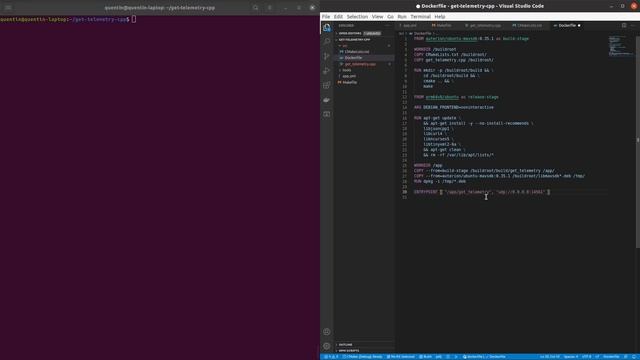Open the Remote Explorer view
640x360 pixels.
point(327,115)
